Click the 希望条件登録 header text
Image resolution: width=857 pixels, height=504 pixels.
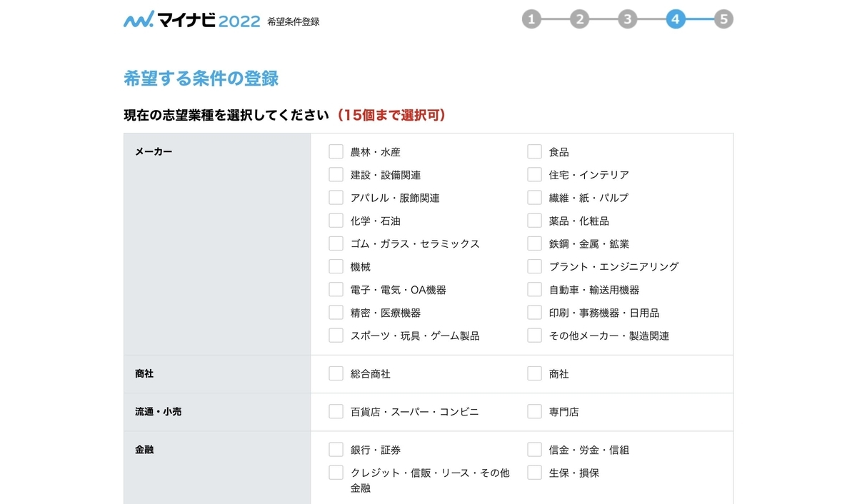293,21
